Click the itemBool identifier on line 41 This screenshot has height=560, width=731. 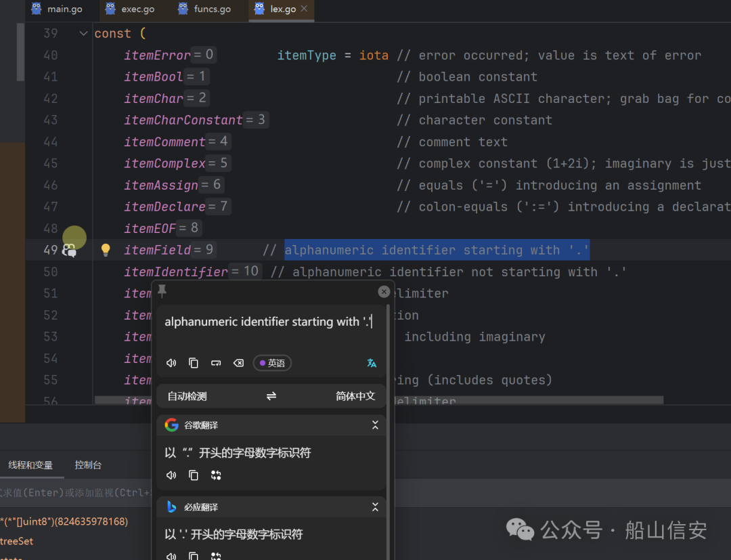click(x=154, y=77)
